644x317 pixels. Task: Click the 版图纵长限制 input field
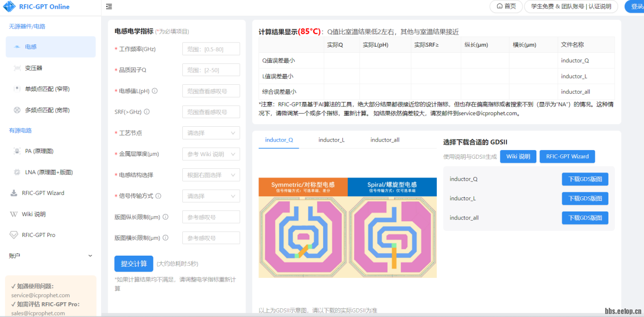tap(211, 217)
